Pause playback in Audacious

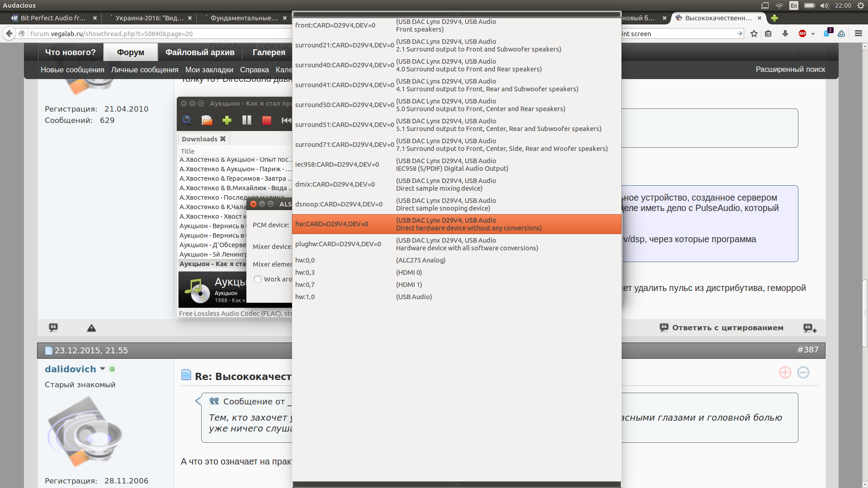coord(247,120)
